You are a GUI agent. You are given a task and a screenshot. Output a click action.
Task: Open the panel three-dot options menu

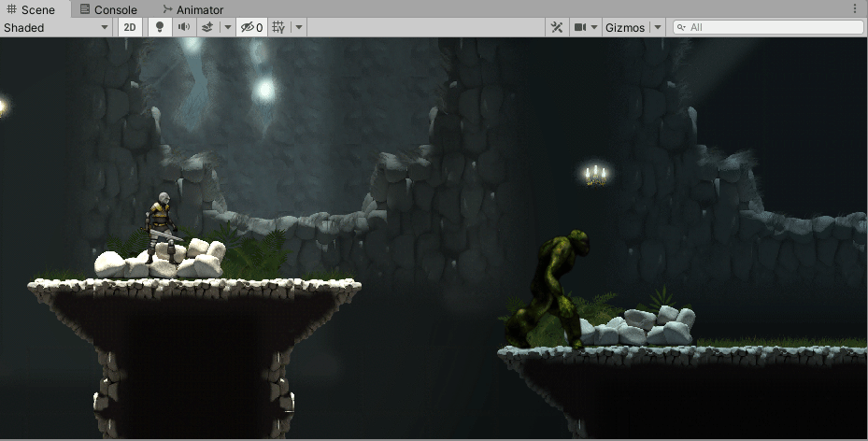[856, 9]
